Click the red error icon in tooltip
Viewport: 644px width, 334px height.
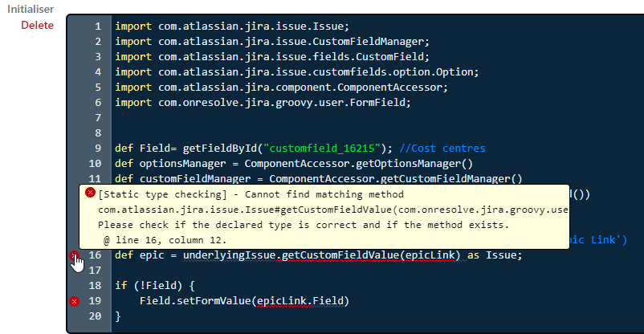coord(91,192)
